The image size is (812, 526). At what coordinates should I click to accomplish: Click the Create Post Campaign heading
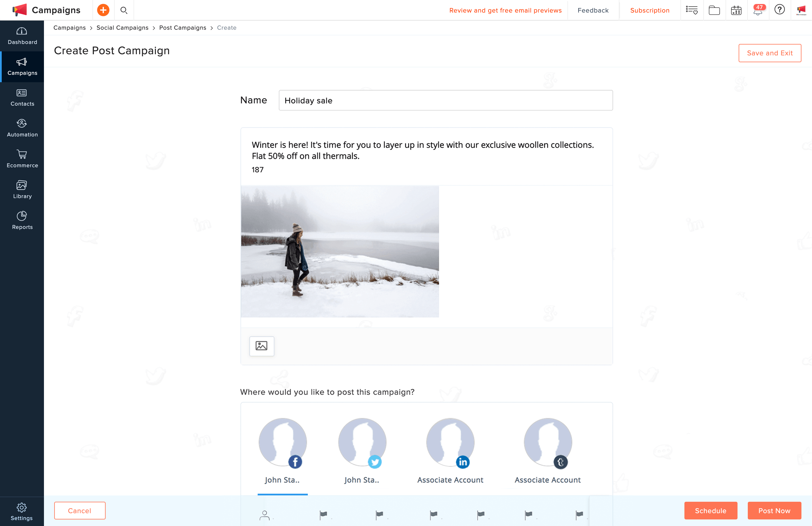(112, 51)
